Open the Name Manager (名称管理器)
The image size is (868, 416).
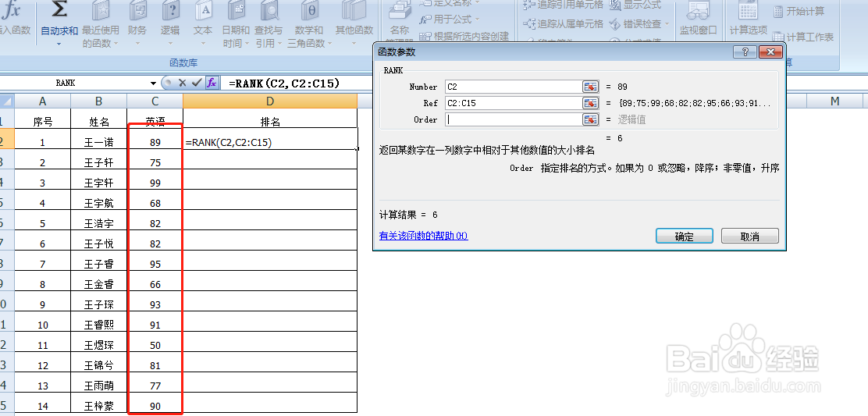[x=399, y=22]
